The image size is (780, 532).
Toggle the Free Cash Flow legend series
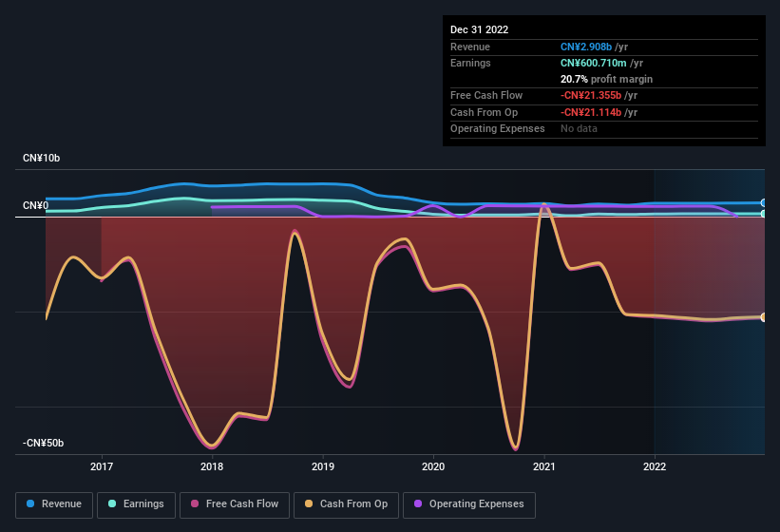coord(235,504)
